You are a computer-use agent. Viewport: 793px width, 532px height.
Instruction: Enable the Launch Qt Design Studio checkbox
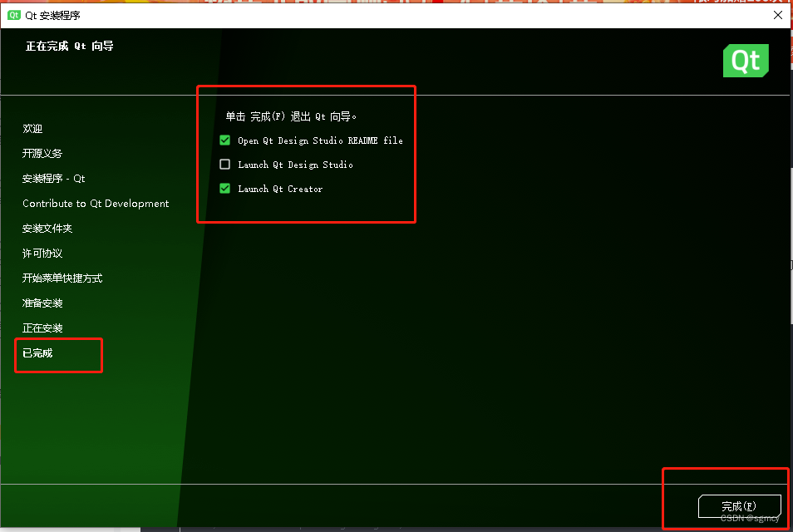pyautogui.click(x=225, y=165)
